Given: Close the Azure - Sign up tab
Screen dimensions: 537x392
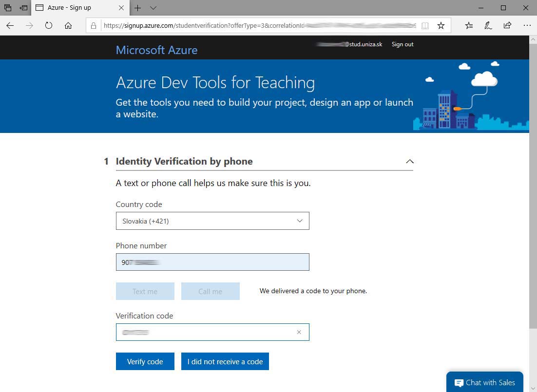Looking at the screenshot, I should pyautogui.click(x=121, y=7).
